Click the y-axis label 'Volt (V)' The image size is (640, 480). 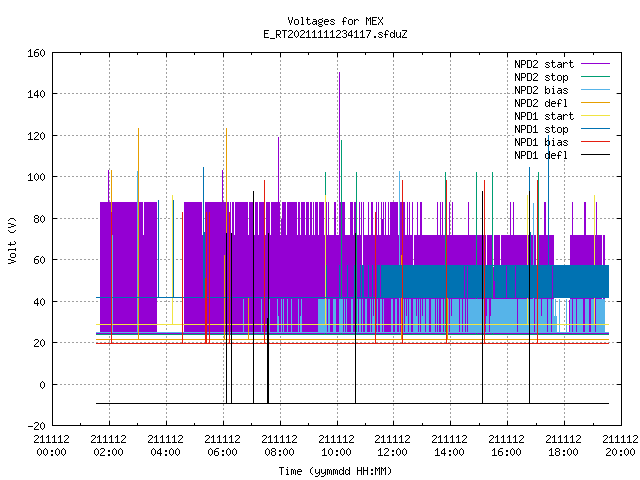click(x=12, y=240)
